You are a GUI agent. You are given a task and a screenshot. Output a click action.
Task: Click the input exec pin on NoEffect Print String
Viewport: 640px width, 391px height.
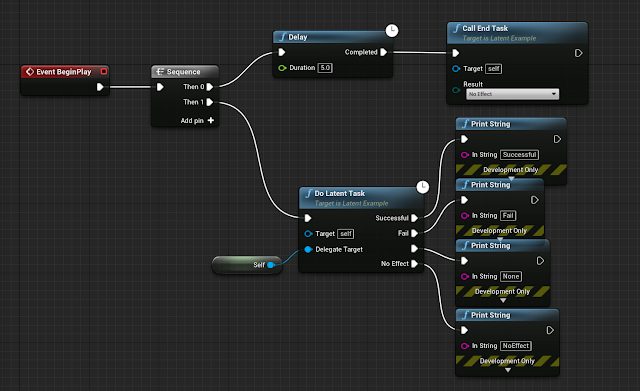(x=464, y=330)
